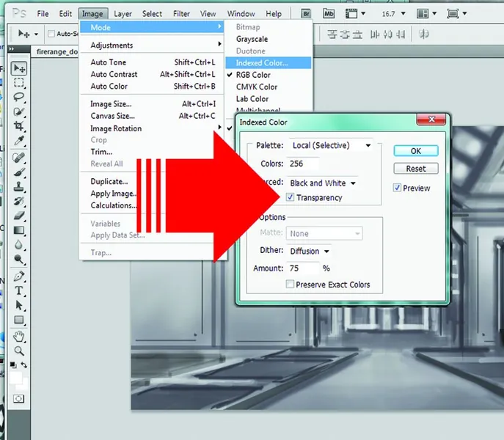Select the Rectangular Marquee tool
Viewport: 504px width, 440px height.
click(x=19, y=83)
